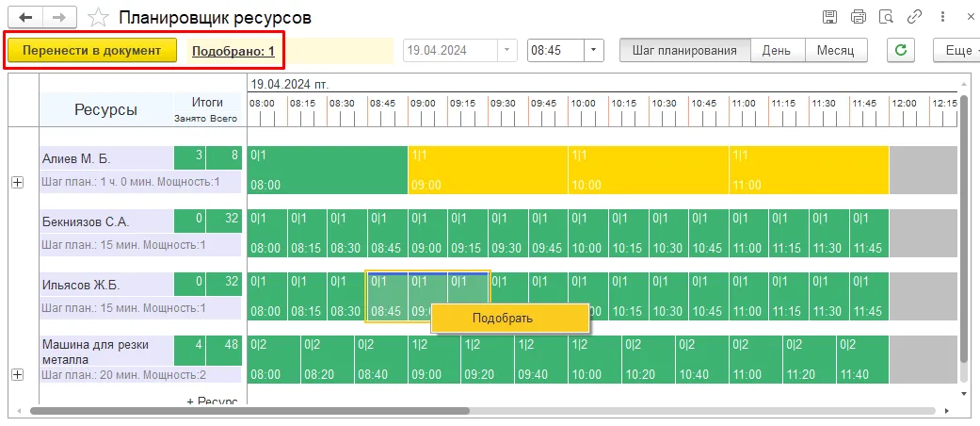The image size is (980, 426).
Task: Expand the Машина для резки металла row
Action: [x=18, y=374]
